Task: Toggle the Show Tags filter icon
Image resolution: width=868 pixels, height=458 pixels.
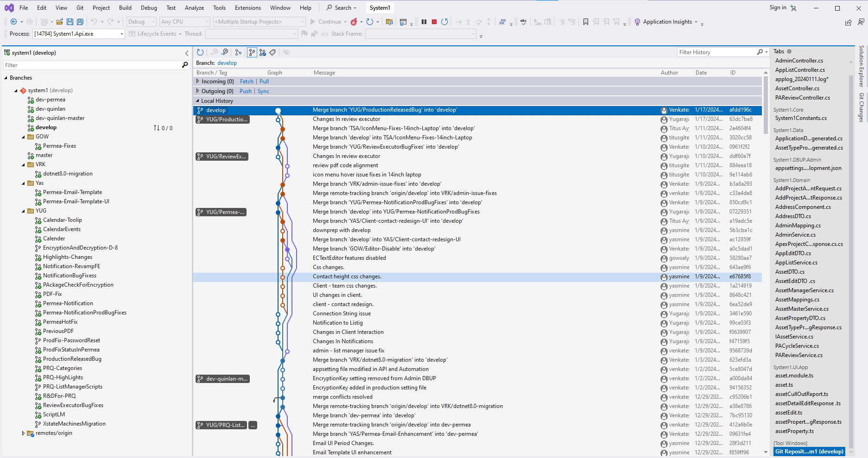Action: [x=273, y=52]
